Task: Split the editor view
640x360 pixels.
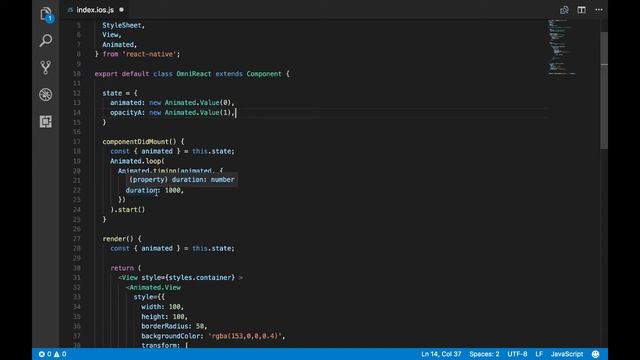Action: [581, 10]
